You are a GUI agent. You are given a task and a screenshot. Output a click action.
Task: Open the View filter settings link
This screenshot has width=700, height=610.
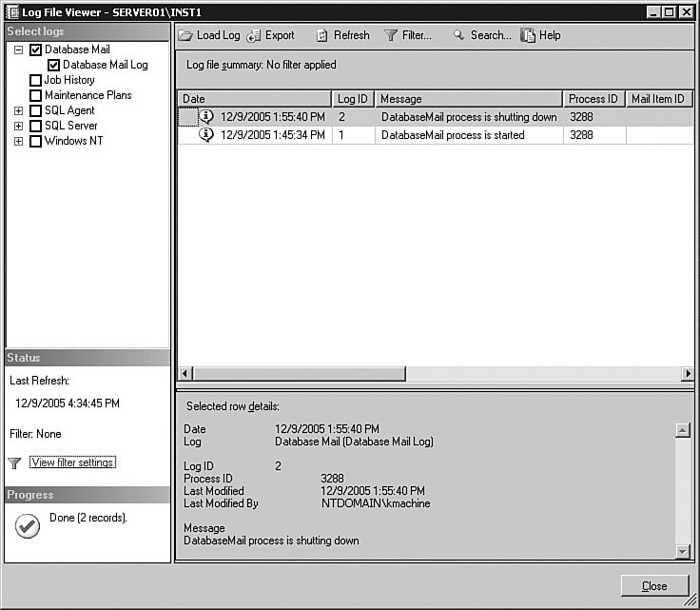coord(73,462)
